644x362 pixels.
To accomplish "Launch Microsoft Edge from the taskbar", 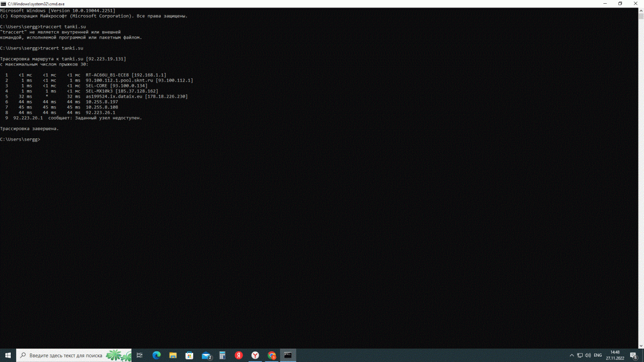I will (156, 355).
